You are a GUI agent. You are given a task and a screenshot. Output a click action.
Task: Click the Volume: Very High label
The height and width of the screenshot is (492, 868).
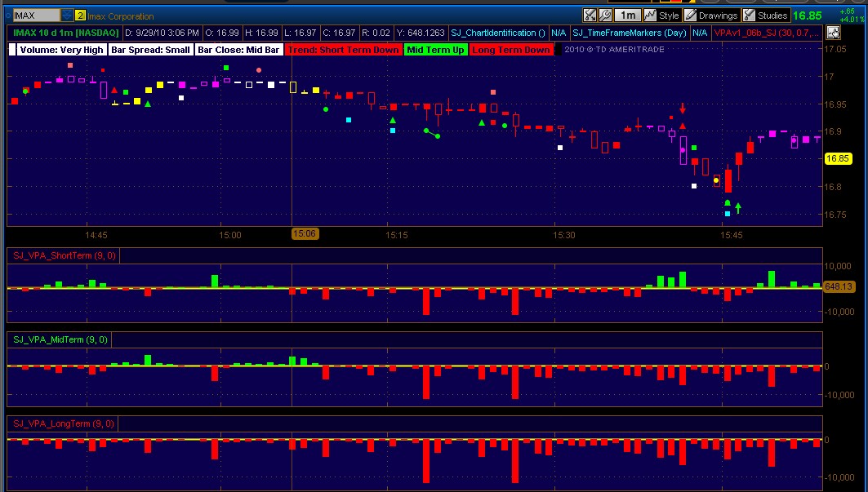point(61,50)
